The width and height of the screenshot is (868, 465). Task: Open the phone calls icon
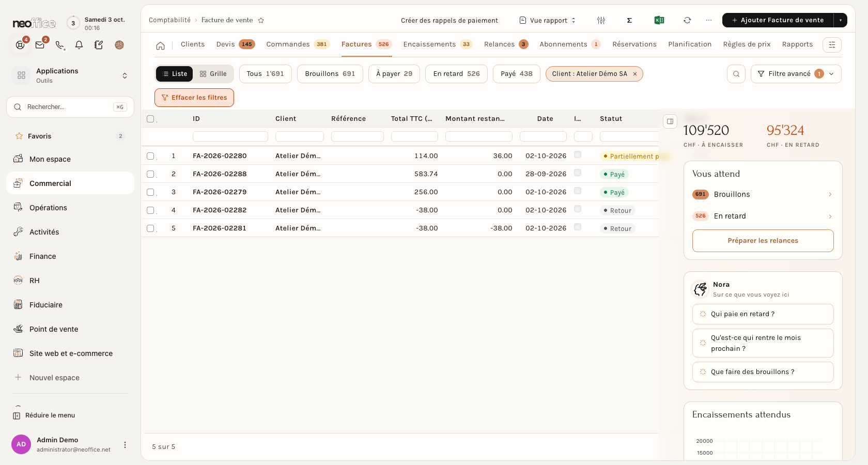click(60, 45)
